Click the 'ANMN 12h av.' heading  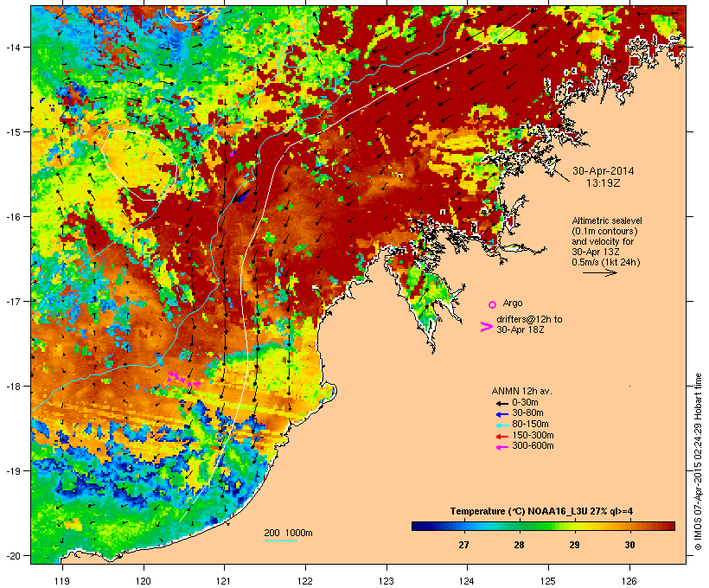[521, 391]
